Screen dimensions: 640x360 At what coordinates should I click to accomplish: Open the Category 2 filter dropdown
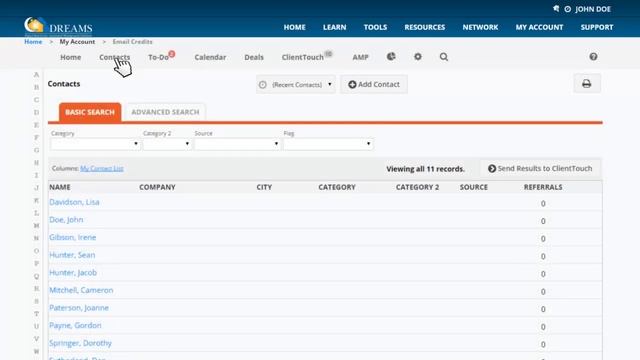[167, 144]
